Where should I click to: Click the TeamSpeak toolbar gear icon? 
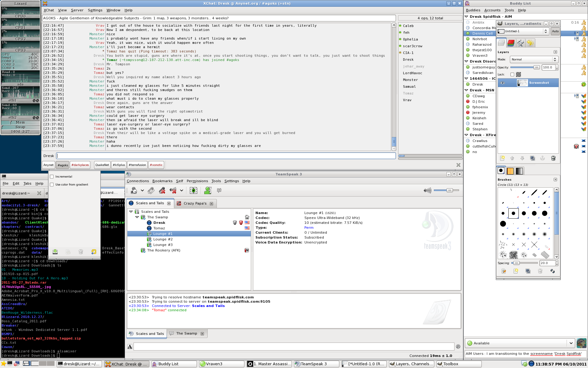pyautogui.click(x=219, y=190)
